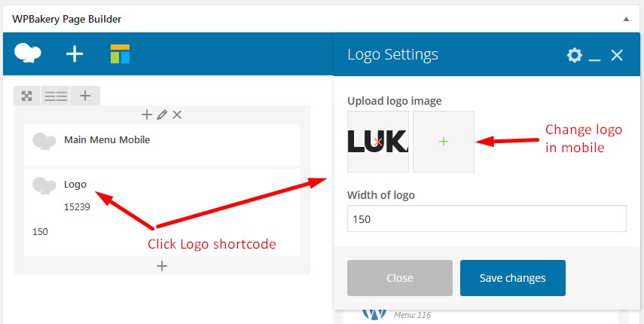
Task: Click the WPBakery cloud logo icon
Action: click(x=28, y=53)
